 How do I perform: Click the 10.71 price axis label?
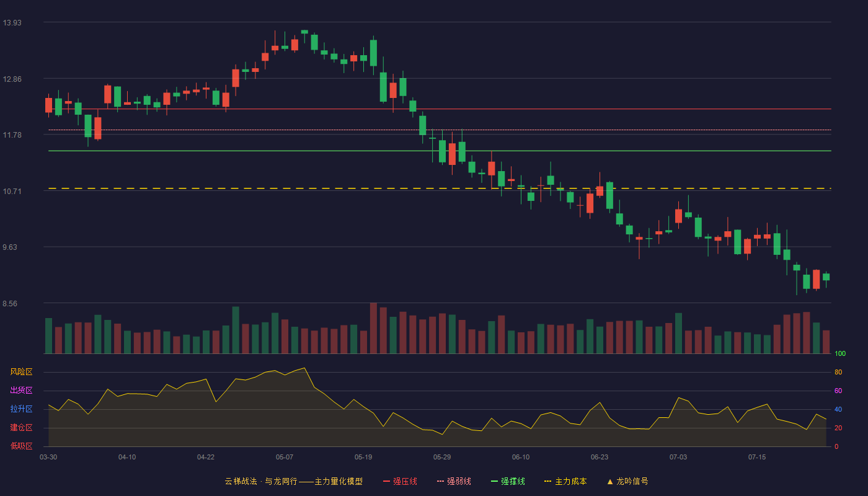point(12,192)
